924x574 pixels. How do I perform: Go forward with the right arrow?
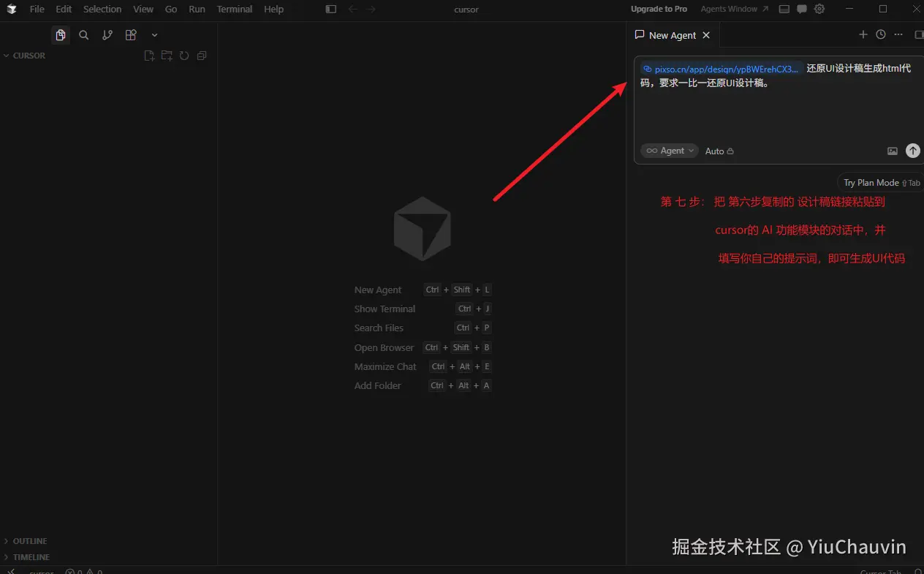(371, 10)
